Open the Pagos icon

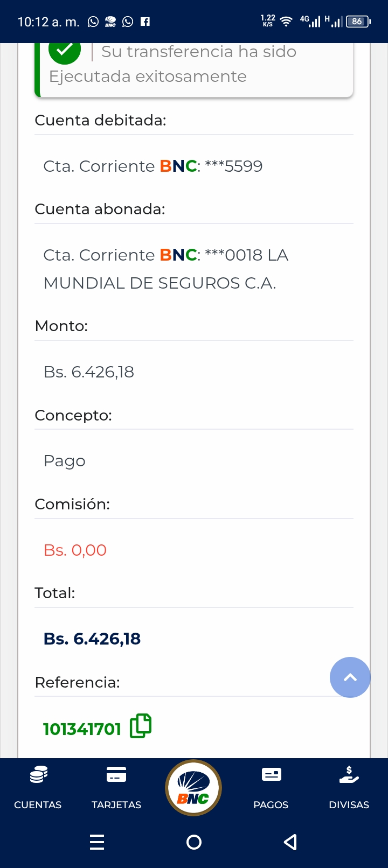point(271,774)
